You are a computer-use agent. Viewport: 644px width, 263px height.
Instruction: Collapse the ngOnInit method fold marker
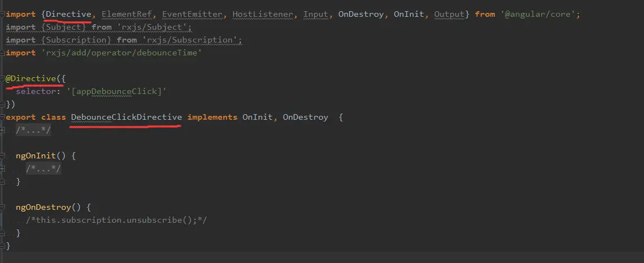coord(2,156)
